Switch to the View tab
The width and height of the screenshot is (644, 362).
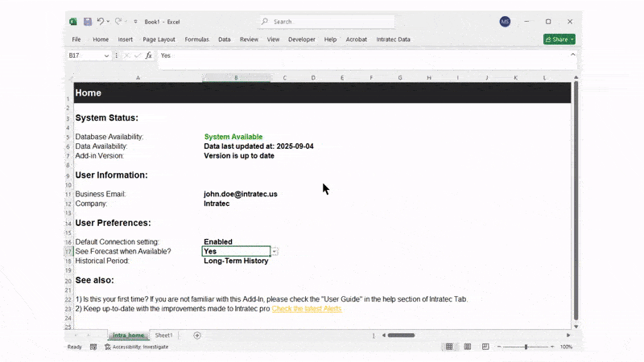pos(273,39)
